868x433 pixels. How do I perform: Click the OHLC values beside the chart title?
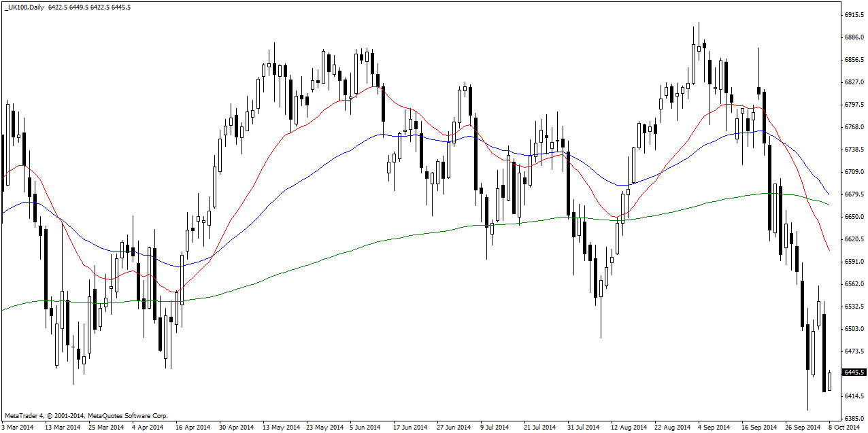tap(90, 7)
